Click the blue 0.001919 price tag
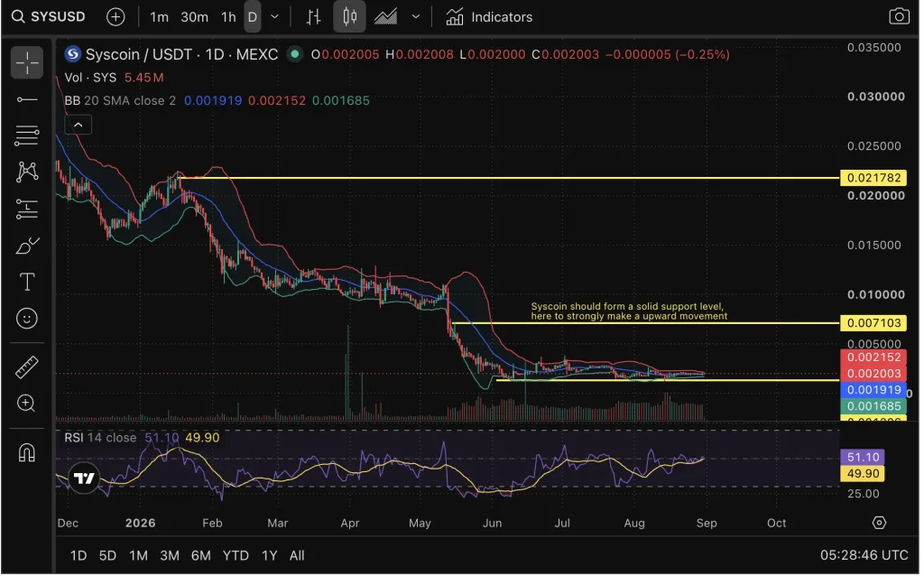 (873, 390)
